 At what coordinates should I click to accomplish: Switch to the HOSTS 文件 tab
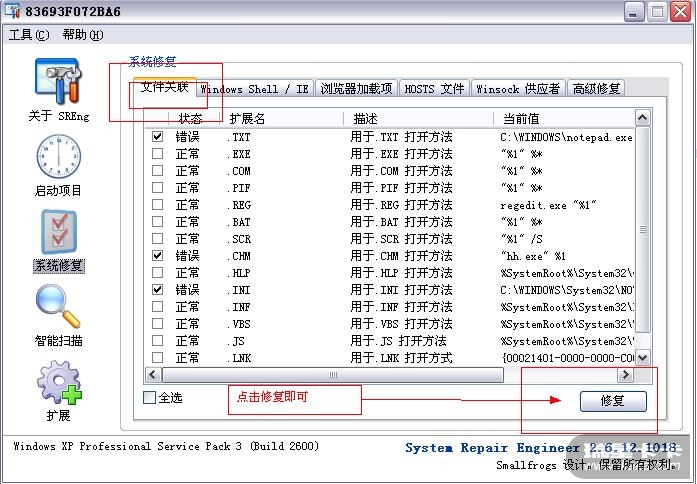point(434,89)
